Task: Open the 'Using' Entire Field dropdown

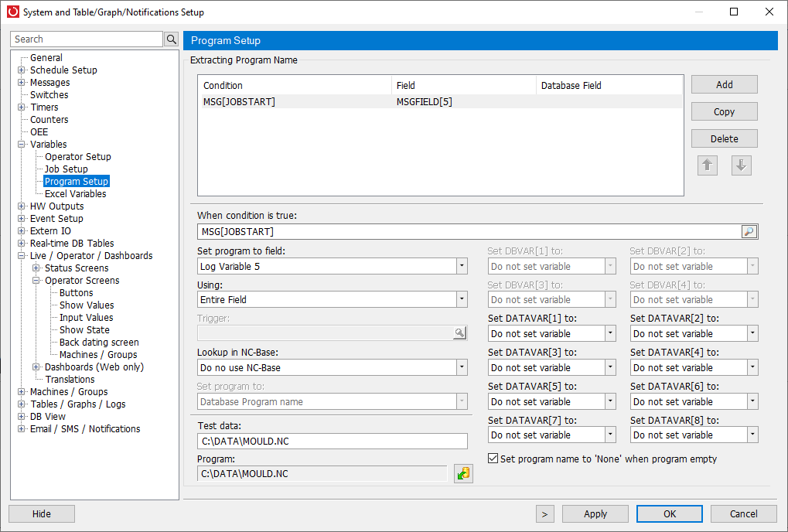Action: (x=462, y=299)
